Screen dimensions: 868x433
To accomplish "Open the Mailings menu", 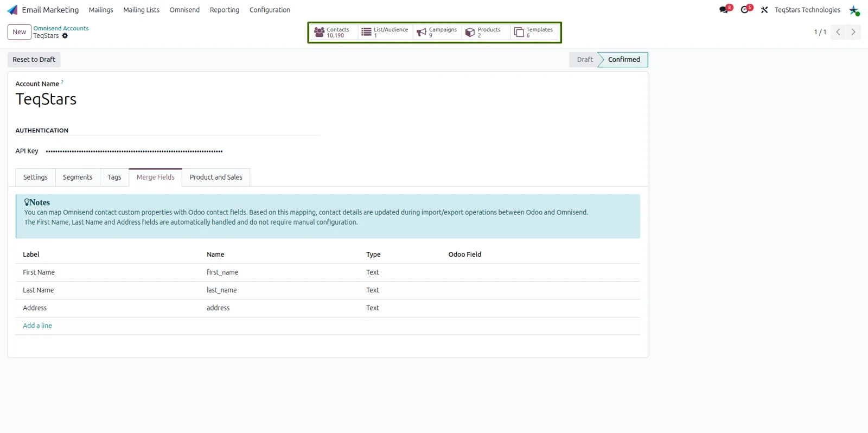I will tap(101, 10).
